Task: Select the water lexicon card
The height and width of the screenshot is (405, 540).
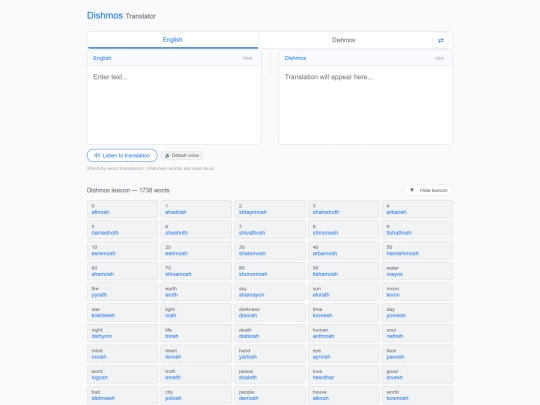Action: 417,271
